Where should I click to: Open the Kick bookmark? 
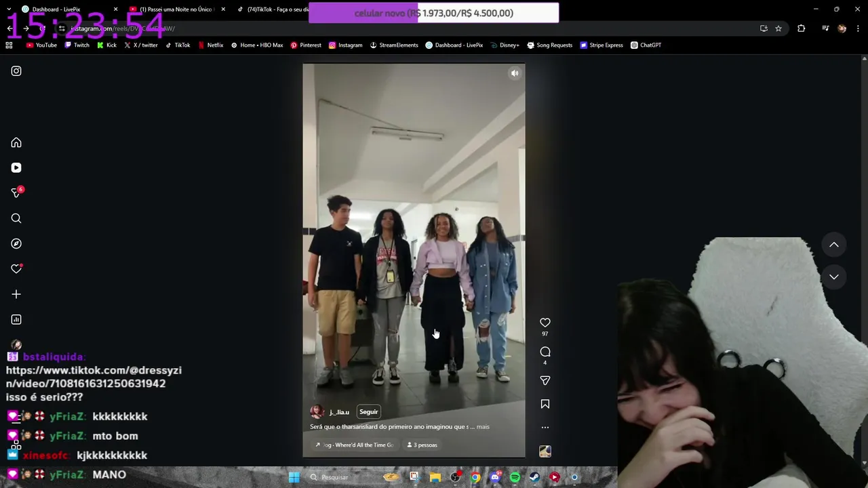click(107, 45)
